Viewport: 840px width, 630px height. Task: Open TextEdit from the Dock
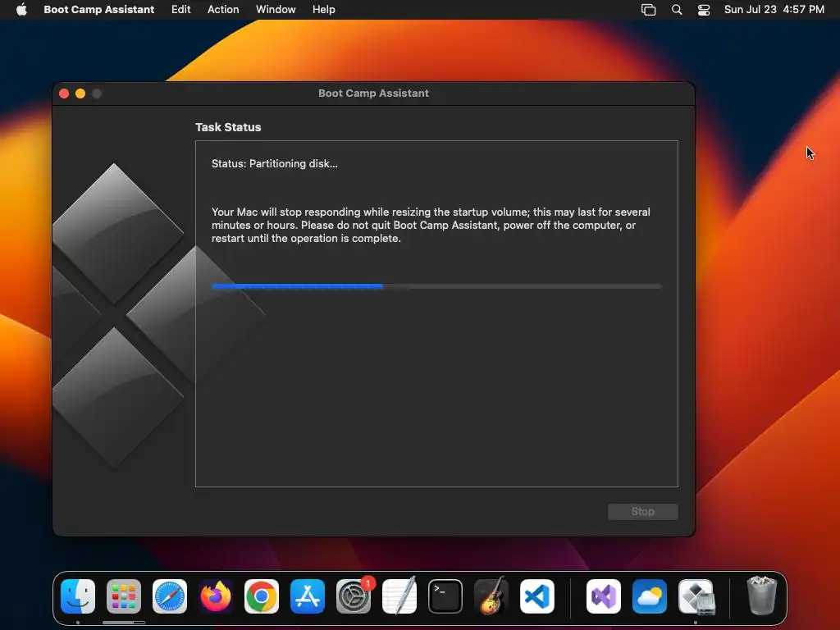(399, 596)
